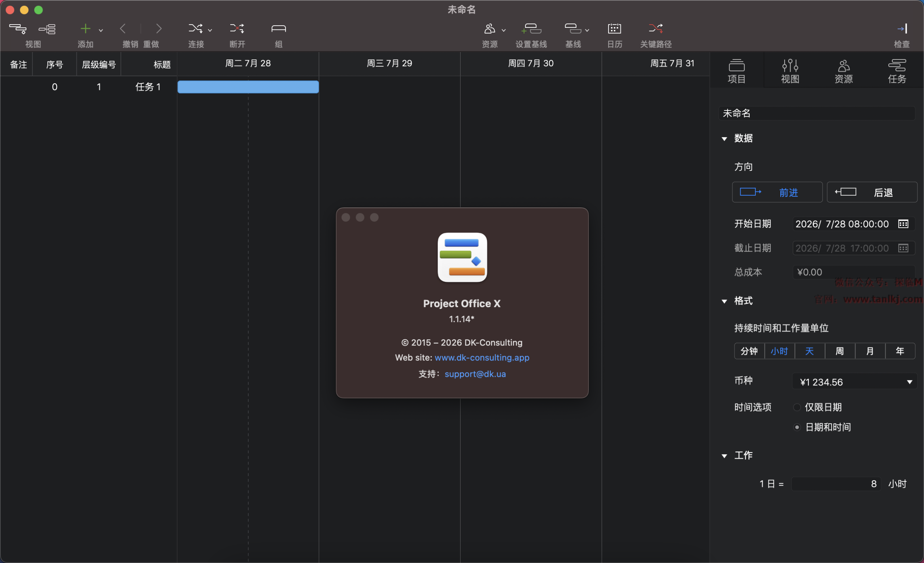
Task: Toggle the Hours (小时) unit
Action: [x=779, y=351]
